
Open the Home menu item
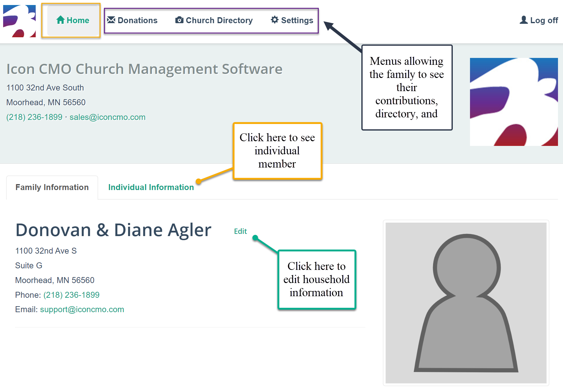click(x=73, y=20)
